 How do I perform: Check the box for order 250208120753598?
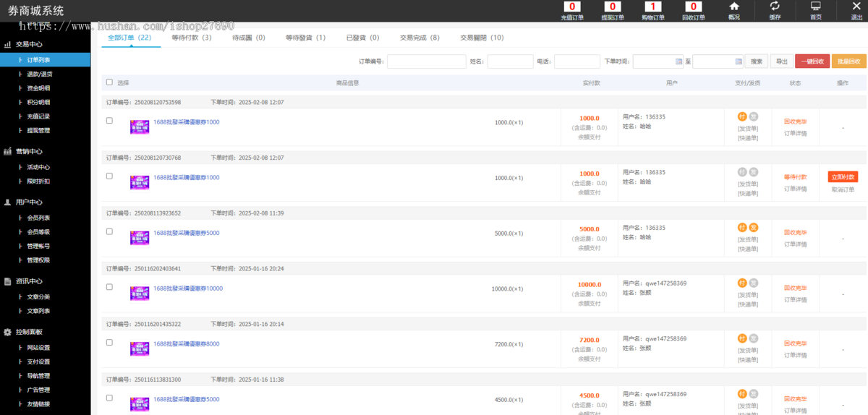(109, 121)
